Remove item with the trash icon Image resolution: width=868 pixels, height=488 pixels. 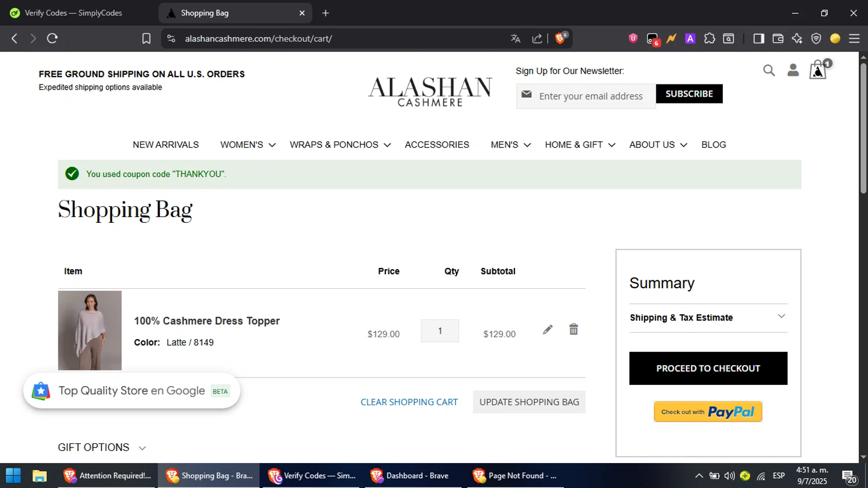point(573,329)
